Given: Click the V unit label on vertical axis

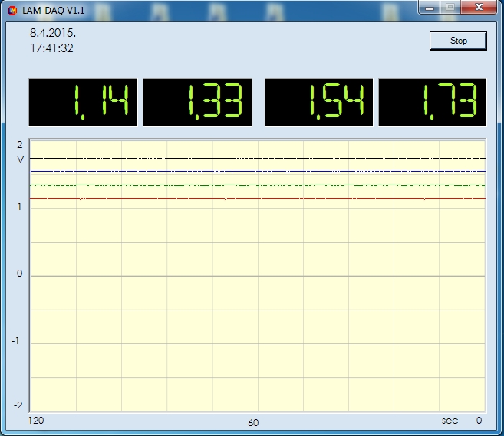Looking at the screenshot, I should coord(20,159).
